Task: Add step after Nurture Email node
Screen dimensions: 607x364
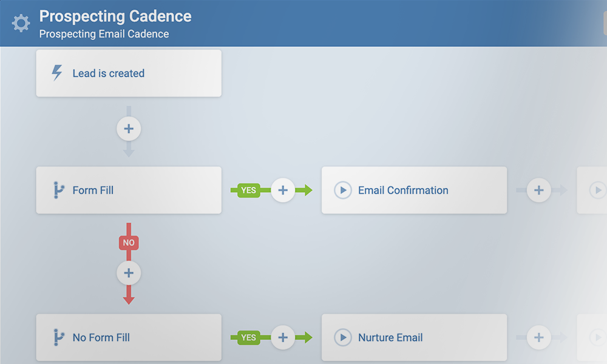Action: 538,337
